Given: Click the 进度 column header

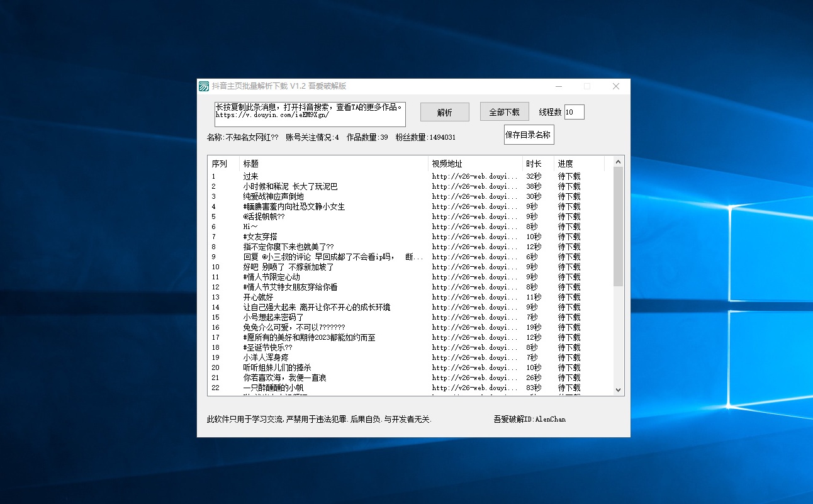Looking at the screenshot, I should tap(580, 164).
